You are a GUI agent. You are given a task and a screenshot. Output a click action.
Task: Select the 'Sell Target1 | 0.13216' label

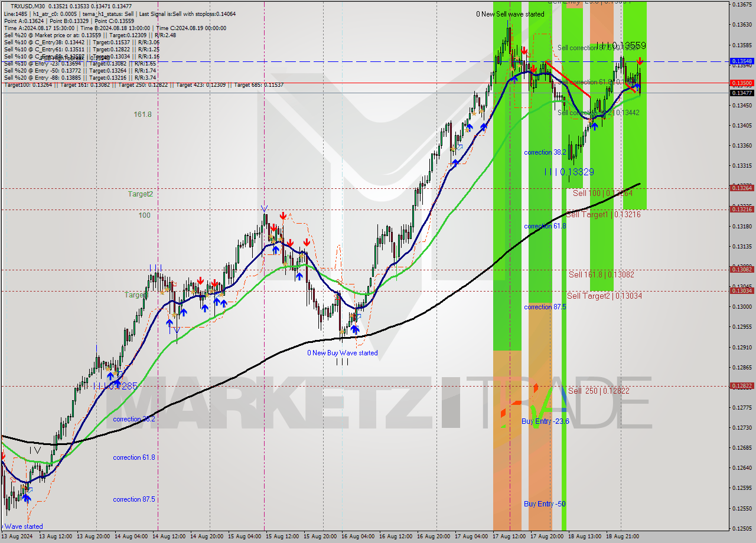point(603,214)
